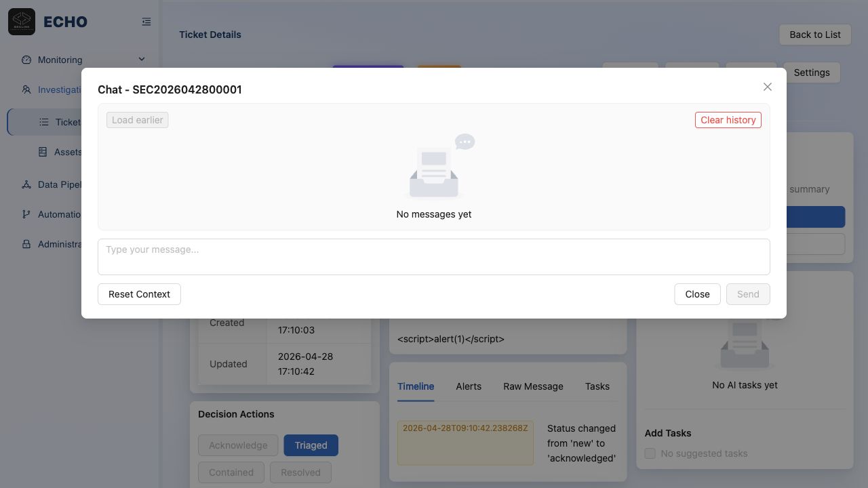868x488 pixels.
Task: Click the Resolved decision button
Action: 300,472
